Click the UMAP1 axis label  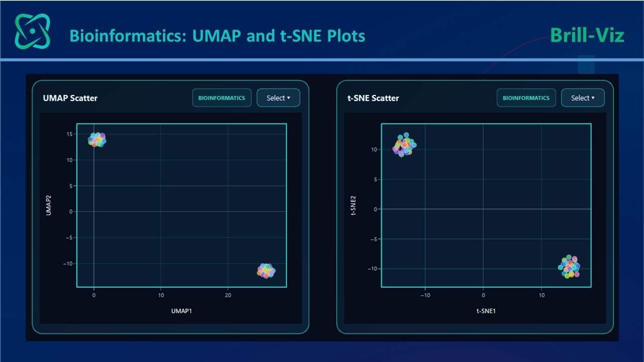coord(182,311)
